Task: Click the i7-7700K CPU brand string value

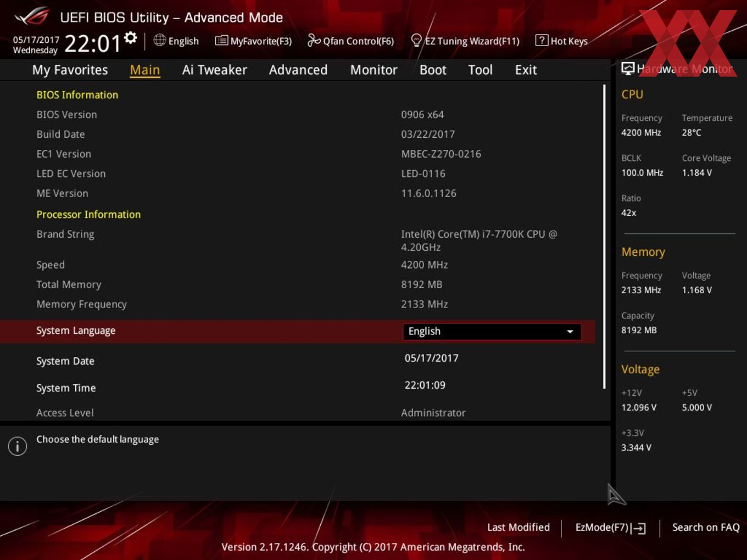Action: point(479,240)
